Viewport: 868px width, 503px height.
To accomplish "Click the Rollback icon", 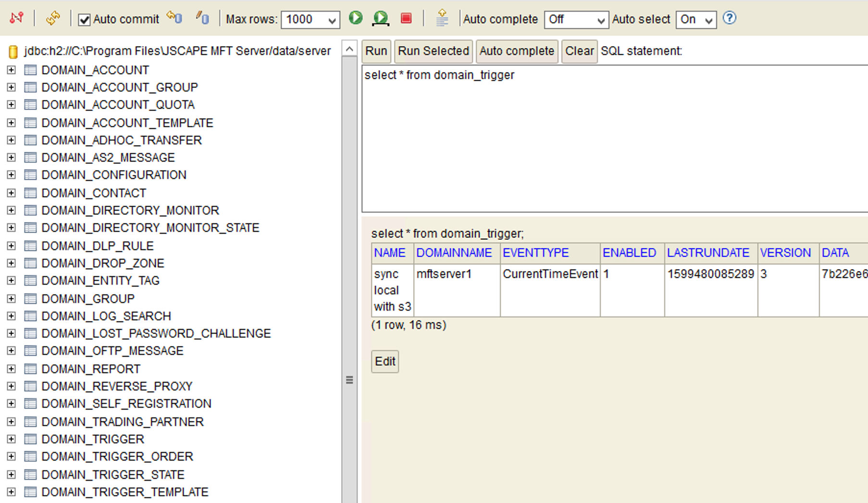I will tap(174, 18).
